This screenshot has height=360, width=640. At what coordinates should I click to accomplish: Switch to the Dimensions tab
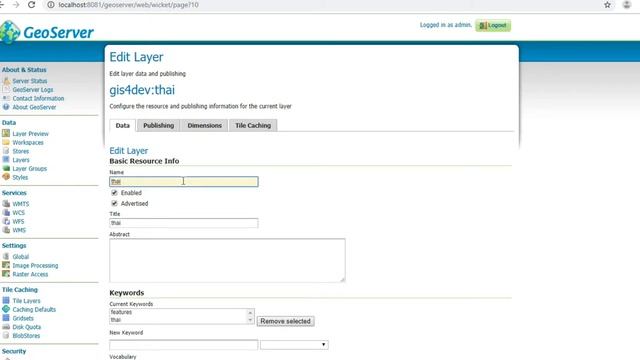pos(204,125)
